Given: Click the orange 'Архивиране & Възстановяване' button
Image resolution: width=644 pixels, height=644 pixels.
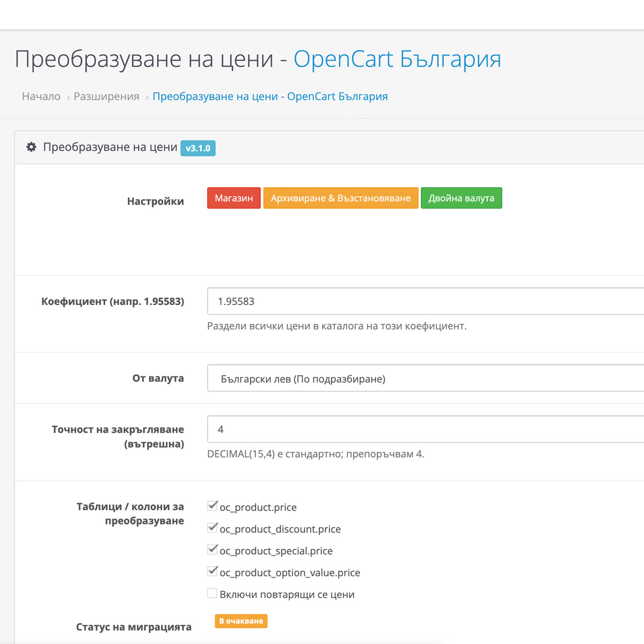Looking at the screenshot, I should click(x=340, y=198).
